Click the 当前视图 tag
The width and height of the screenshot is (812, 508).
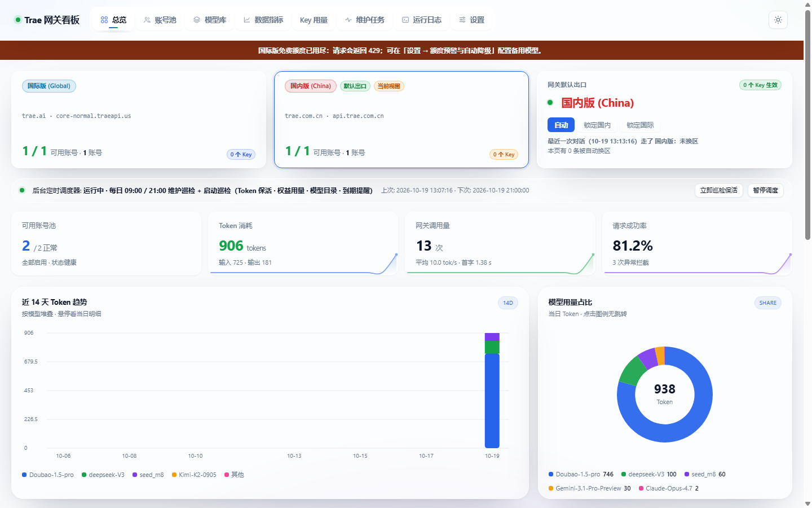click(x=389, y=86)
